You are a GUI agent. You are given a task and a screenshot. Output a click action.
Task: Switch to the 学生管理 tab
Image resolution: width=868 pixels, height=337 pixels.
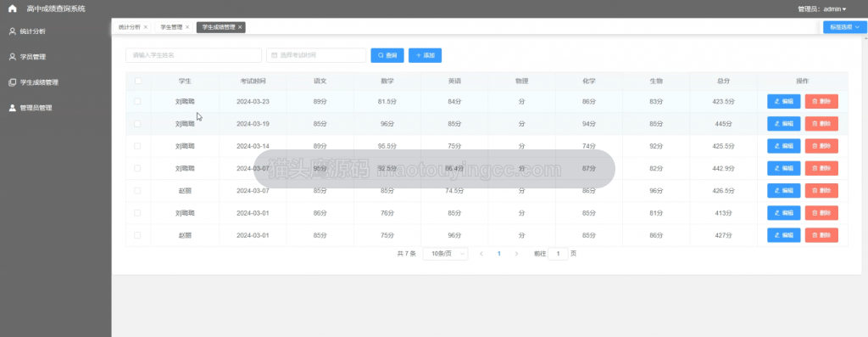coord(171,26)
